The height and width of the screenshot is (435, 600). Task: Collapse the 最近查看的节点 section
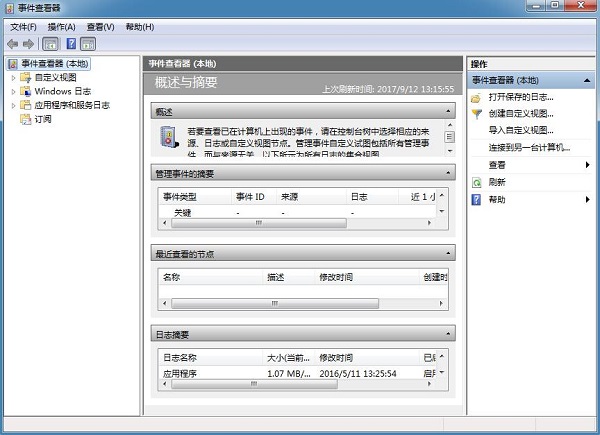tap(448, 253)
